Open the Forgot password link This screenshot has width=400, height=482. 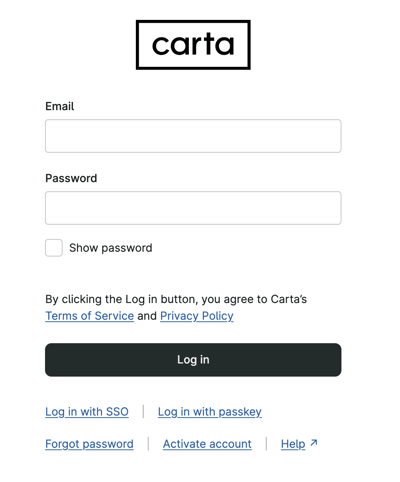pos(89,444)
